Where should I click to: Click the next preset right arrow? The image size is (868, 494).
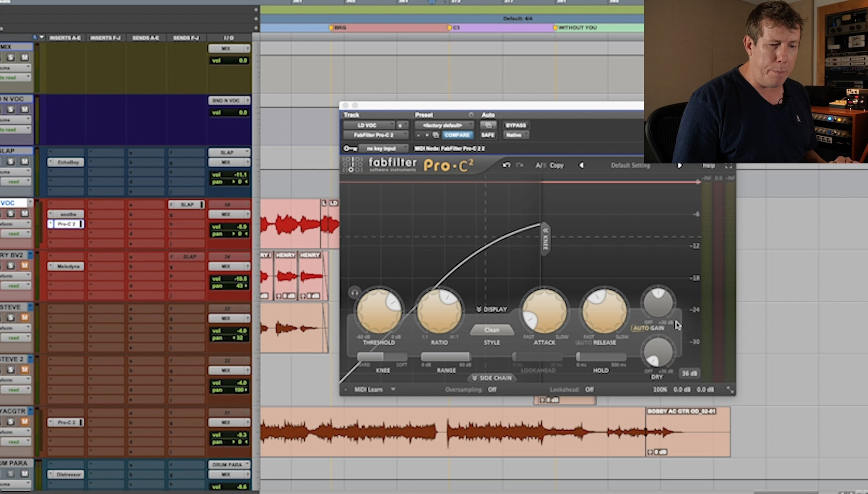pyautogui.click(x=679, y=165)
